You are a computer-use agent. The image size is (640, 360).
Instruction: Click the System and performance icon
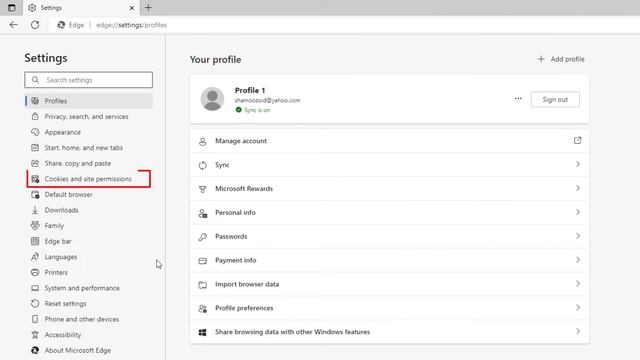(35, 288)
